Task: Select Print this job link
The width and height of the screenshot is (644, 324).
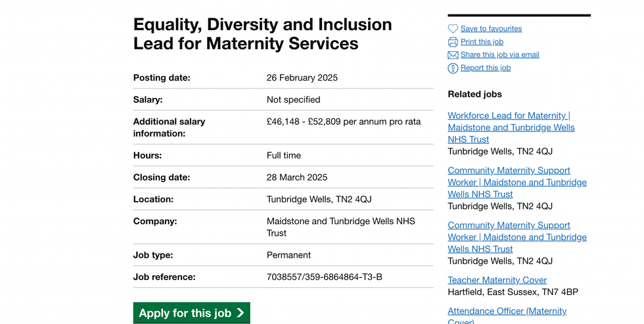Action: pos(482,42)
